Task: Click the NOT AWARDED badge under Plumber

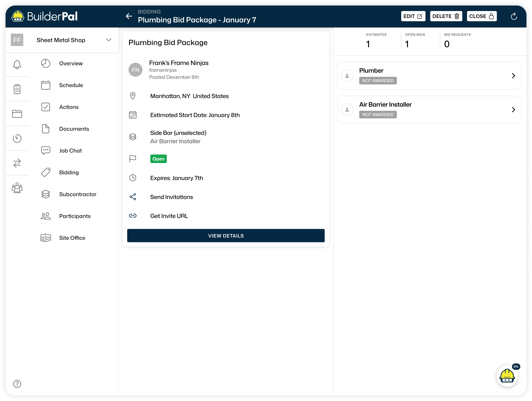Action: click(x=378, y=80)
